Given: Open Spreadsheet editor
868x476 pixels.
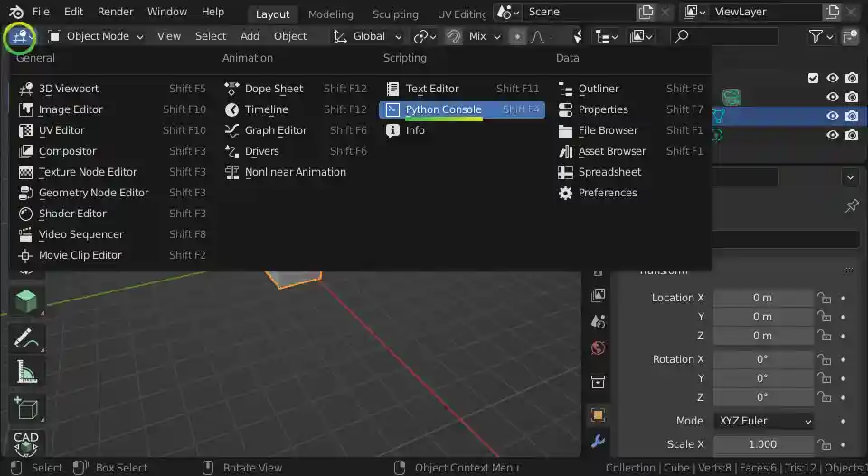Looking at the screenshot, I should 630,172.
